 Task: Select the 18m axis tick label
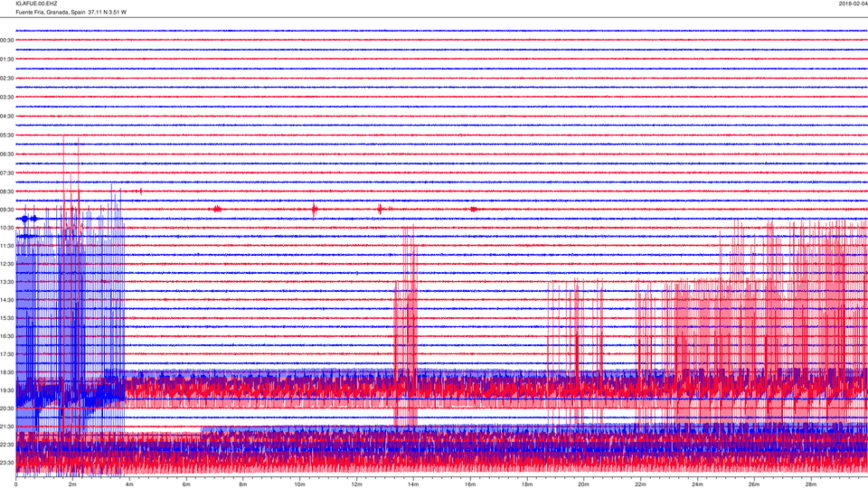point(526,484)
